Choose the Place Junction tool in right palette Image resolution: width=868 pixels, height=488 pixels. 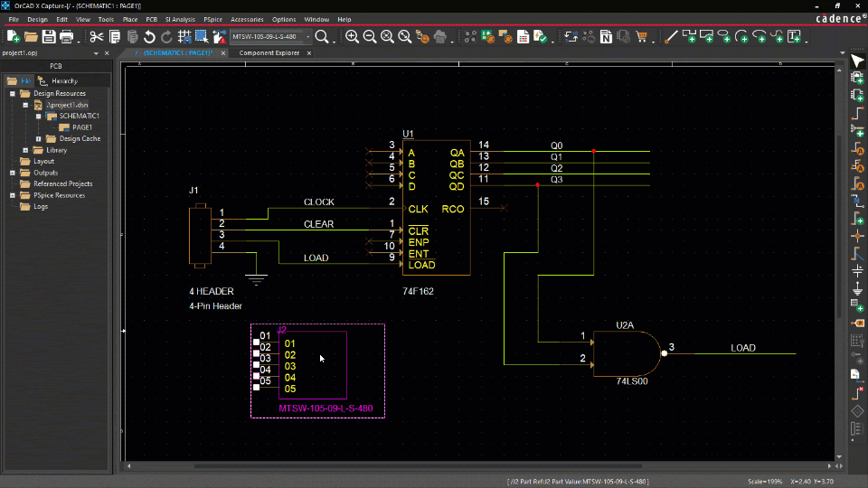857,236
